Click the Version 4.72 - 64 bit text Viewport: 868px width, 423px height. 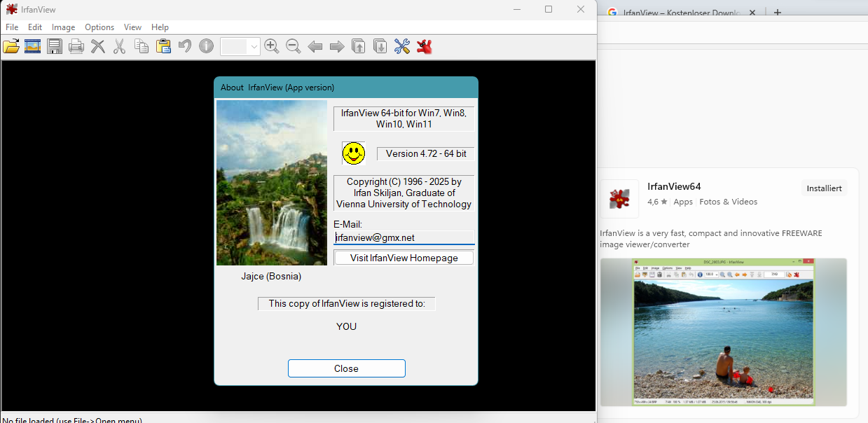(x=425, y=153)
